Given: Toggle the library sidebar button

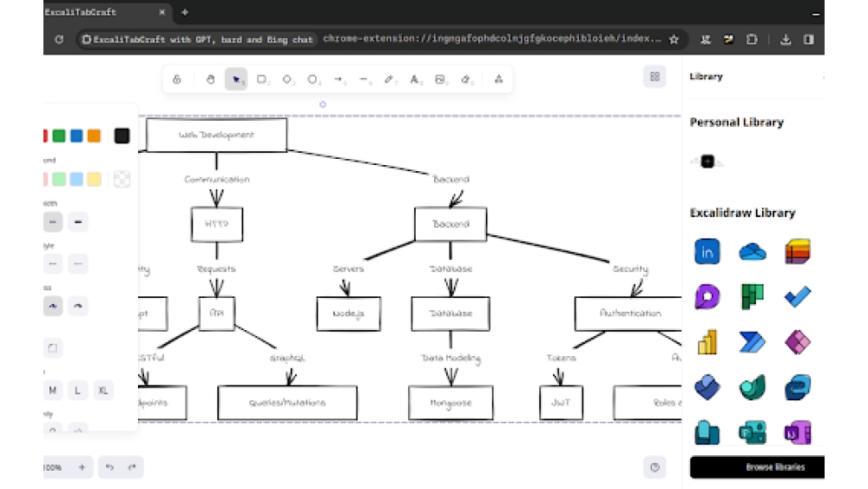Looking at the screenshot, I should click(x=654, y=76).
